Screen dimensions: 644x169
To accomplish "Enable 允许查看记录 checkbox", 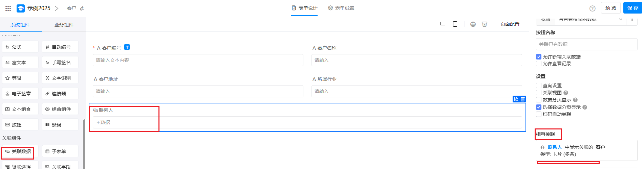I will tap(539, 64).
